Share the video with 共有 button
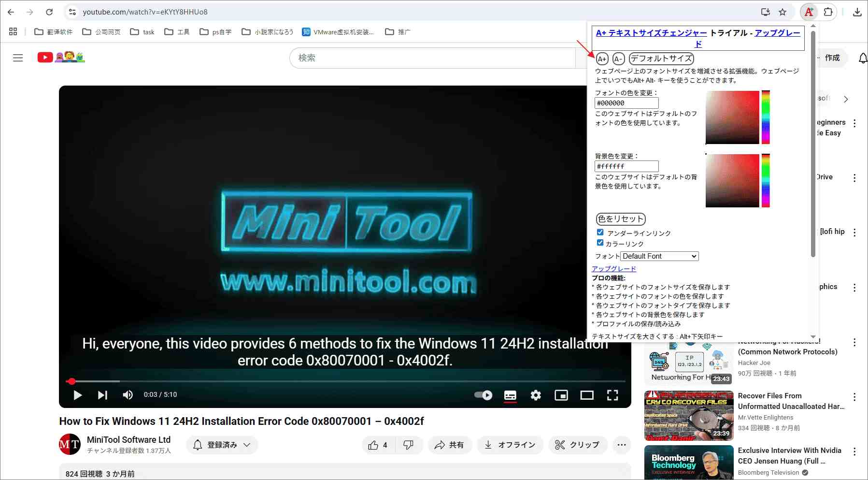 (x=449, y=445)
